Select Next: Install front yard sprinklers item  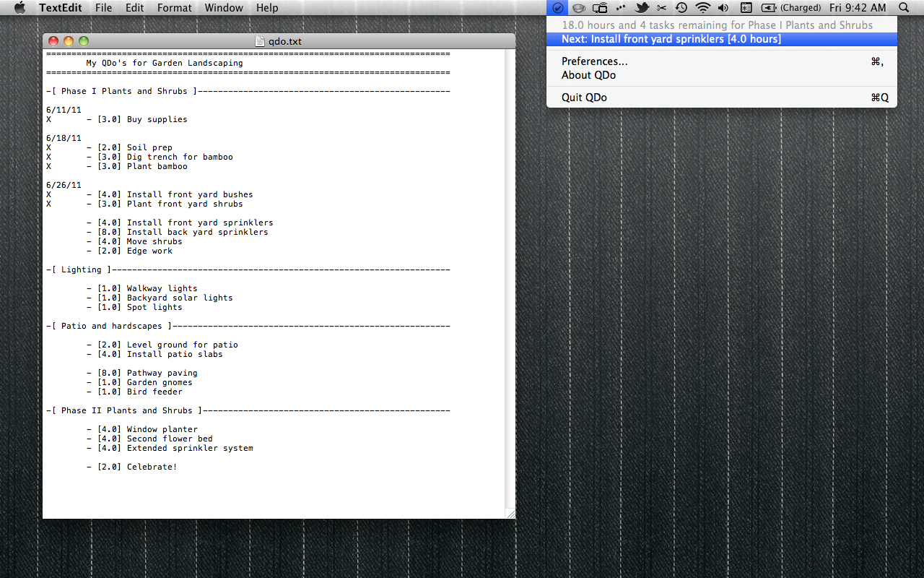[722, 39]
